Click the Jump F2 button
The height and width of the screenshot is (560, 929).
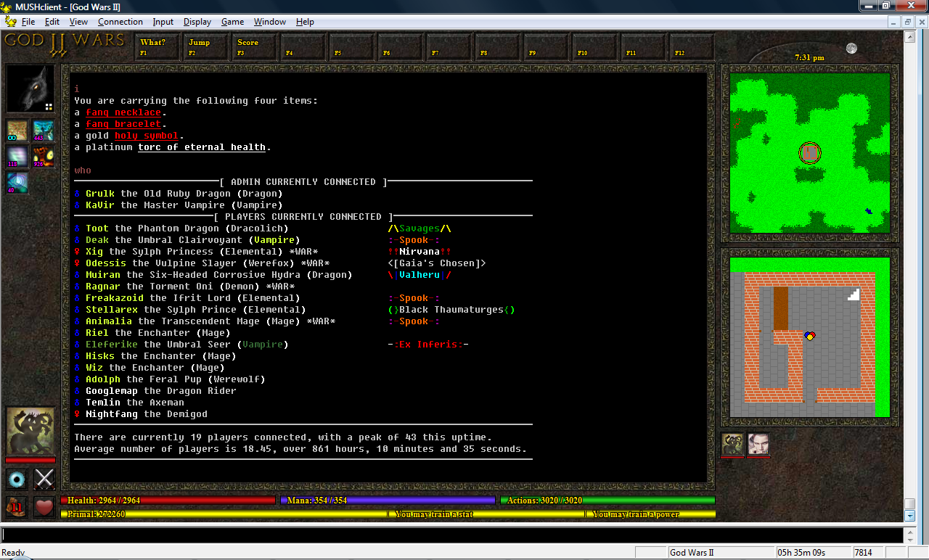pyautogui.click(x=207, y=47)
